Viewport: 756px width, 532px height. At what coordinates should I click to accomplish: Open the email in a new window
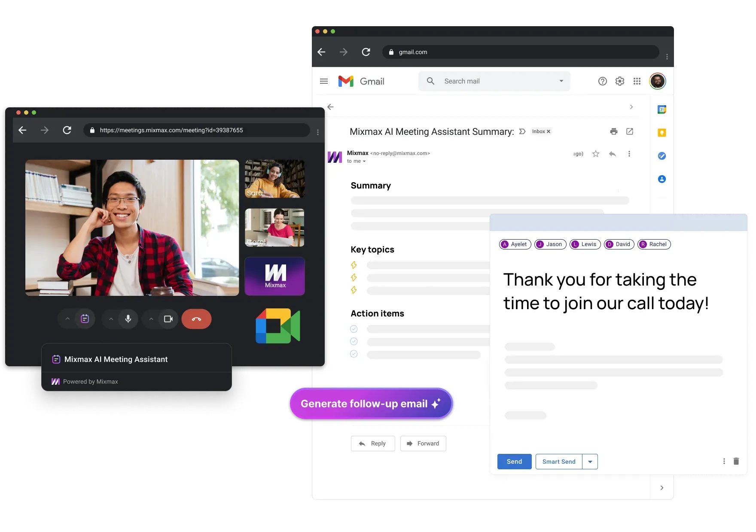pos(630,131)
